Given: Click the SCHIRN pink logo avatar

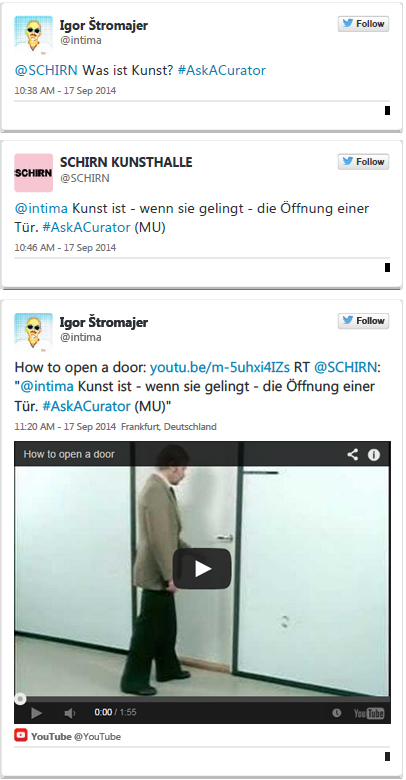Looking at the screenshot, I should 33,173.
